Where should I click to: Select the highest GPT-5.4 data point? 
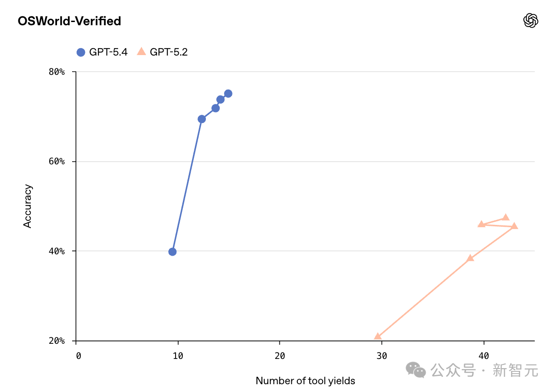tap(228, 94)
